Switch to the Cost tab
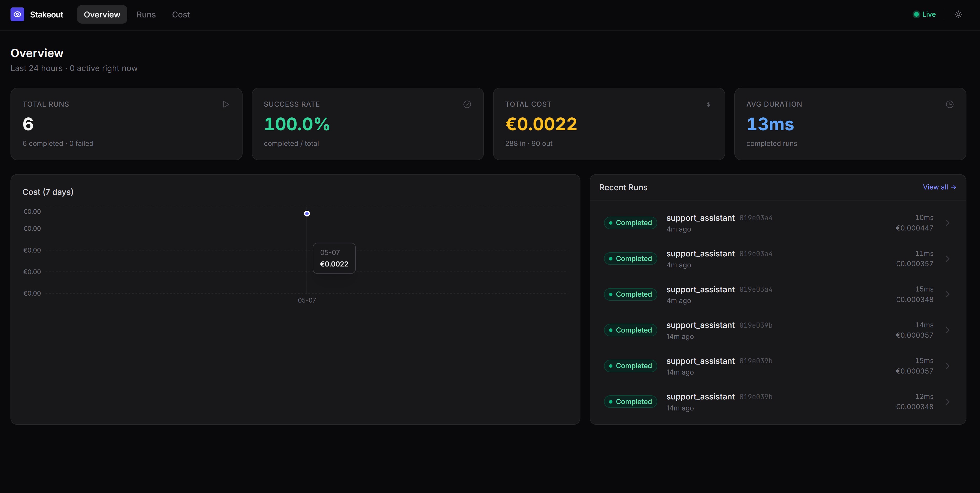The height and width of the screenshot is (493, 980). pyautogui.click(x=181, y=14)
